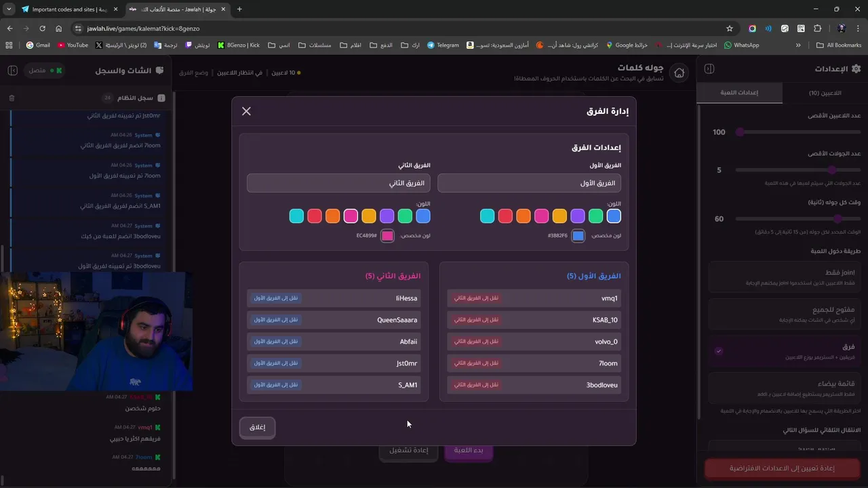Collapse the settings sidebar panel icon
Image resolution: width=868 pixels, height=488 pixels.
709,68
